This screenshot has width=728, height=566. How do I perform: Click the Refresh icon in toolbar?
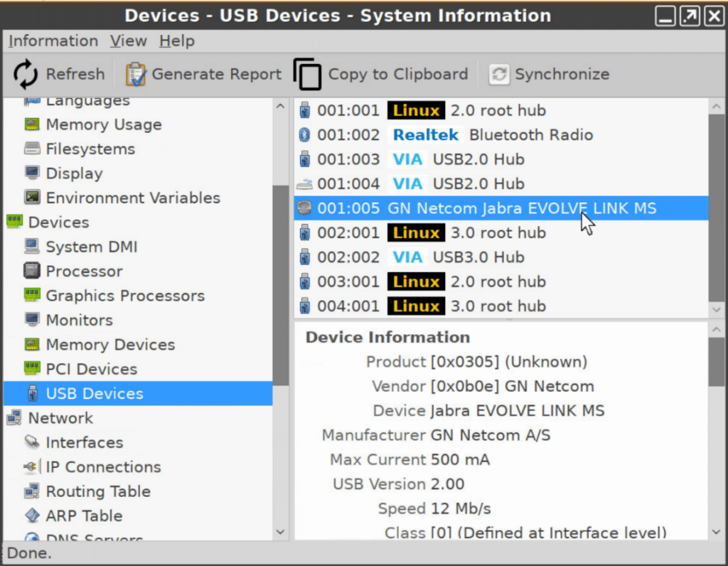coord(26,74)
